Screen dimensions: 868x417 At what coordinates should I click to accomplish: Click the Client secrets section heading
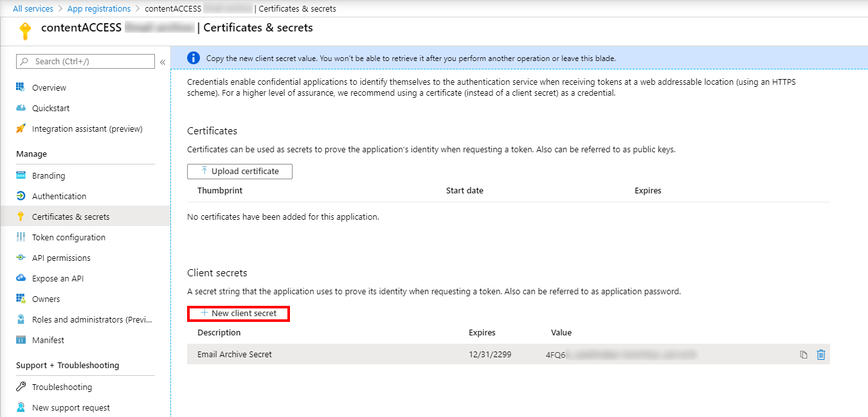pos(217,273)
